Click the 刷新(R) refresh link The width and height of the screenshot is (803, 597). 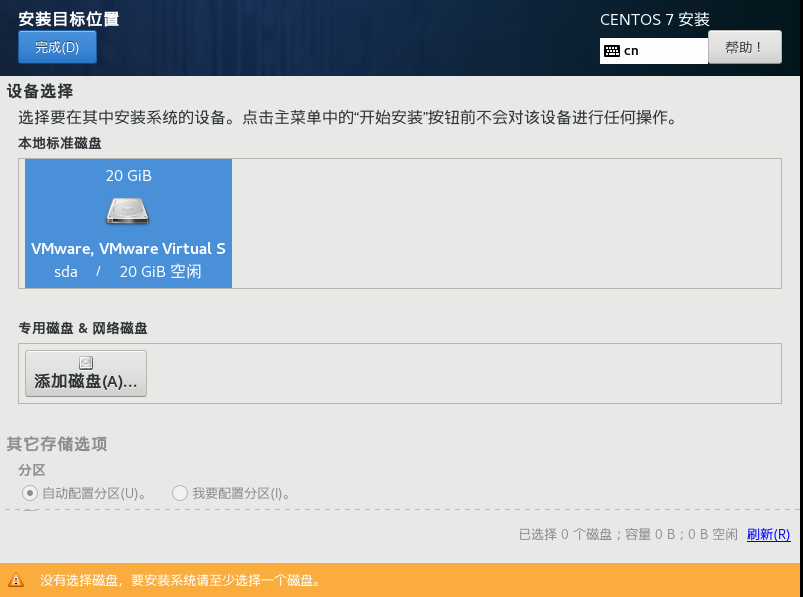click(768, 535)
